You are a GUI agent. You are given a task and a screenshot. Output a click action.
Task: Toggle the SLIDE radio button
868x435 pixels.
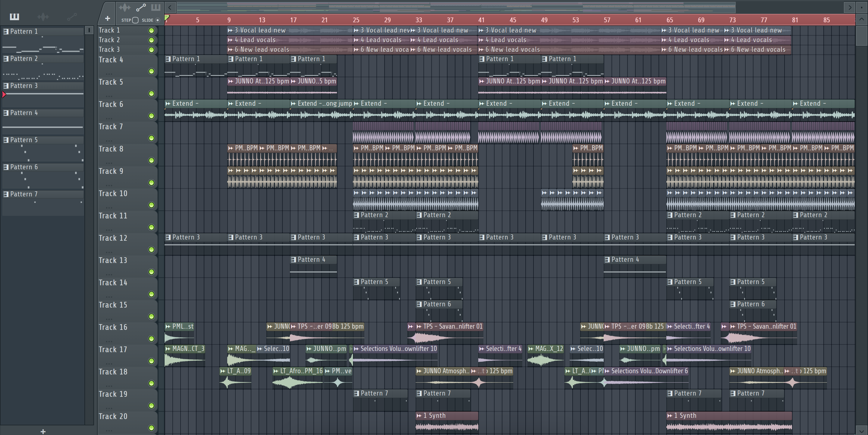pyautogui.click(x=157, y=20)
